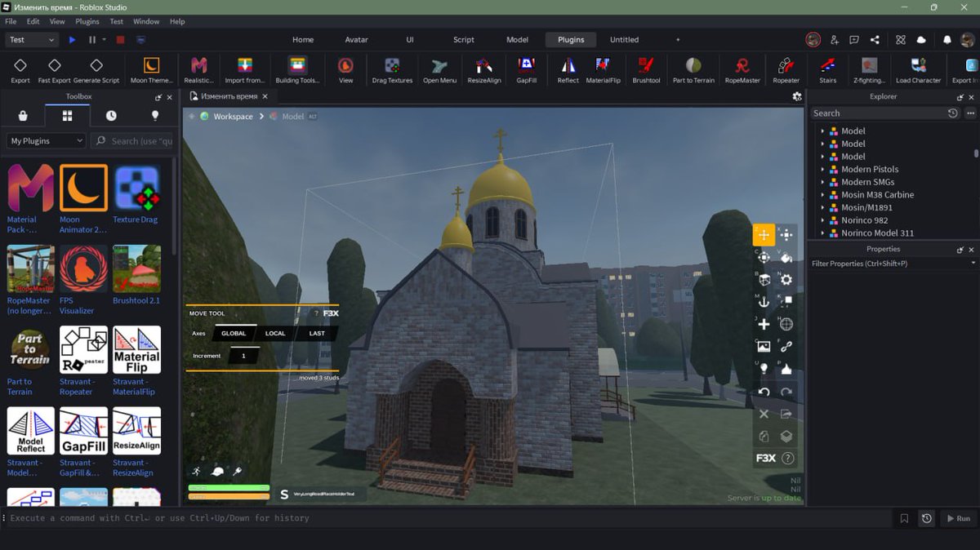This screenshot has height=550, width=980.
Task: Click the Explorer Search field
Action: pos(879,113)
